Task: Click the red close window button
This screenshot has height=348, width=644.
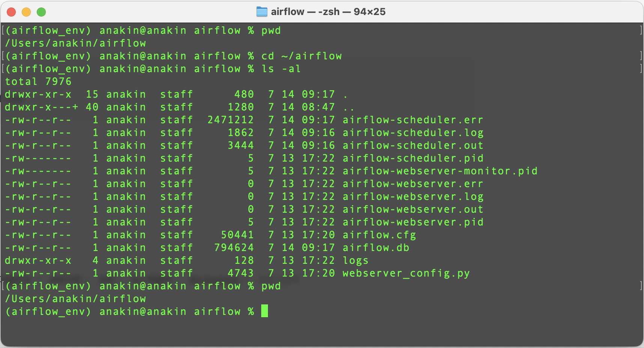Action: pos(11,12)
